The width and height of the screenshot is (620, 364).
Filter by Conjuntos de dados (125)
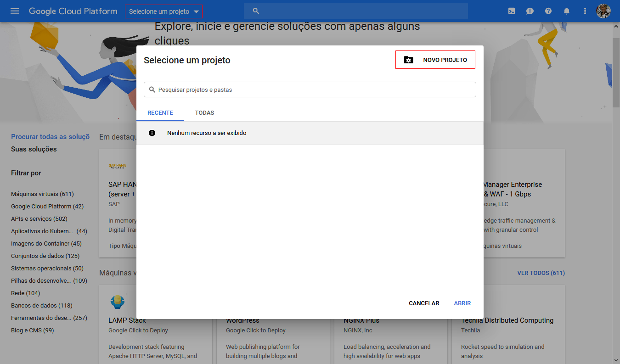[45, 256]
